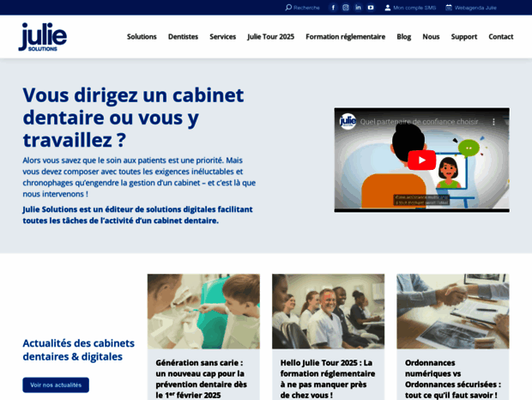This screenshot has width=532, height=400.
Task: Open the Solutions menu
Action: [142, 37]
